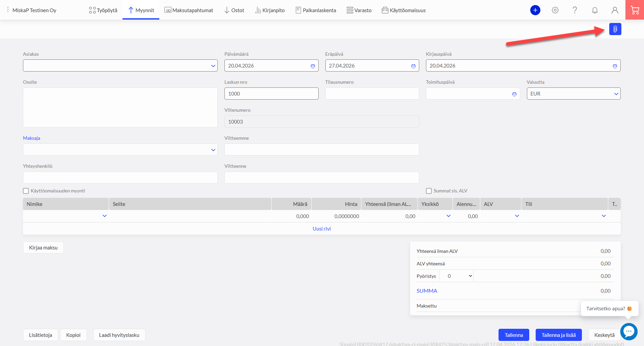Screen dimensions: 644x346
Task: Open calendar picker for Toimituspäivä
Action: tap(514, 94)
